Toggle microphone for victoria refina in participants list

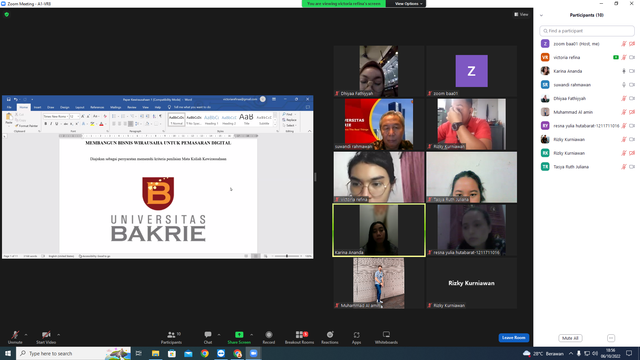click(624, 58)
